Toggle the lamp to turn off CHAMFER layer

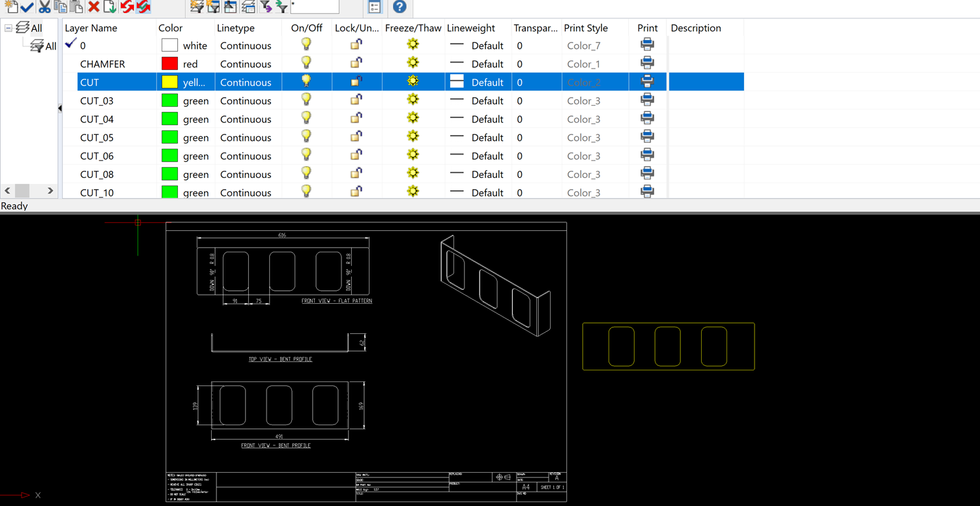click(x=306, y=62)
